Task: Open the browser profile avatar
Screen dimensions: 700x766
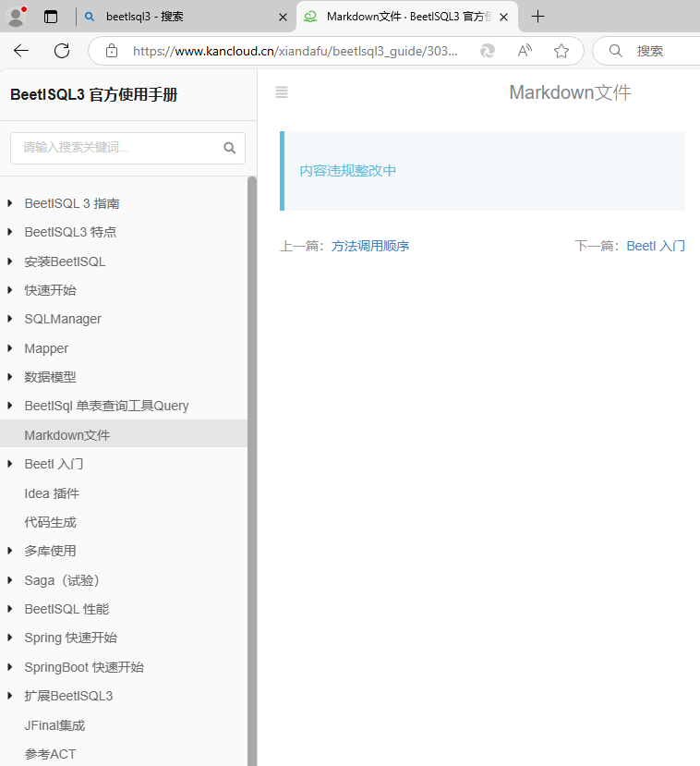Action: pos(16,17)
